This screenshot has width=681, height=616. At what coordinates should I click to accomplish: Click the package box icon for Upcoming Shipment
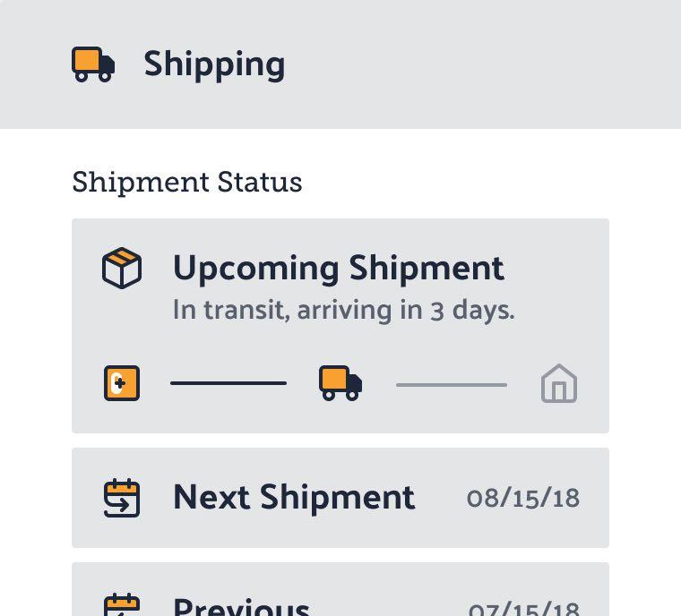point(122,269)
